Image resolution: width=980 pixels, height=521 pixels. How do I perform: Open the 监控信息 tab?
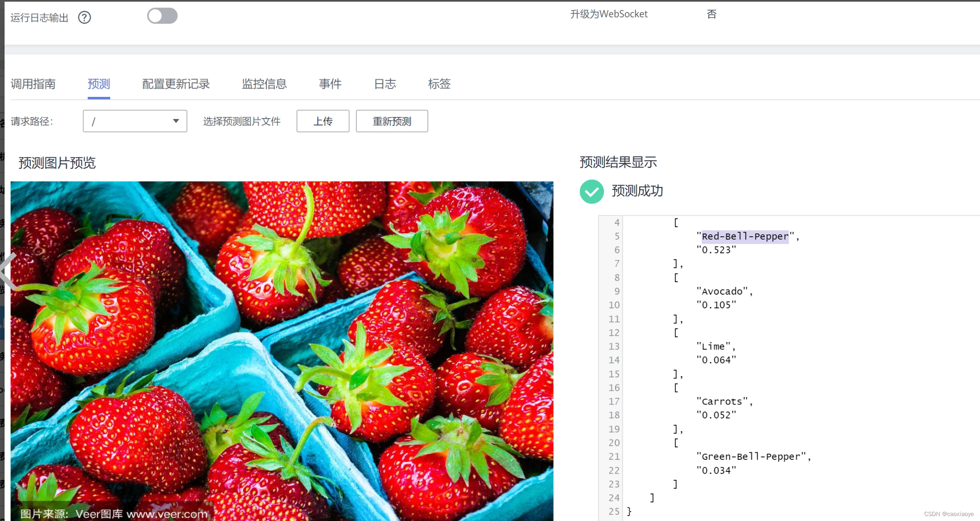pyautogui.click(x=264, y=84)
